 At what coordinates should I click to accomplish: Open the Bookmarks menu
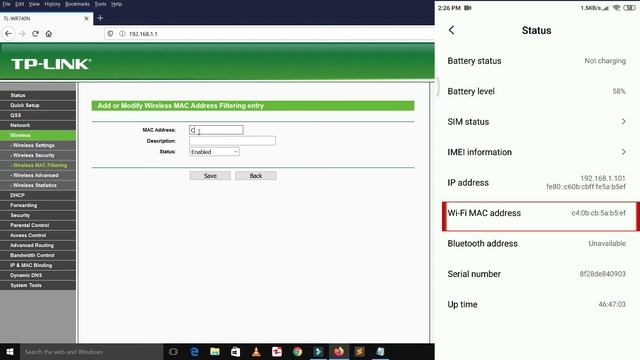click(77, 4)
